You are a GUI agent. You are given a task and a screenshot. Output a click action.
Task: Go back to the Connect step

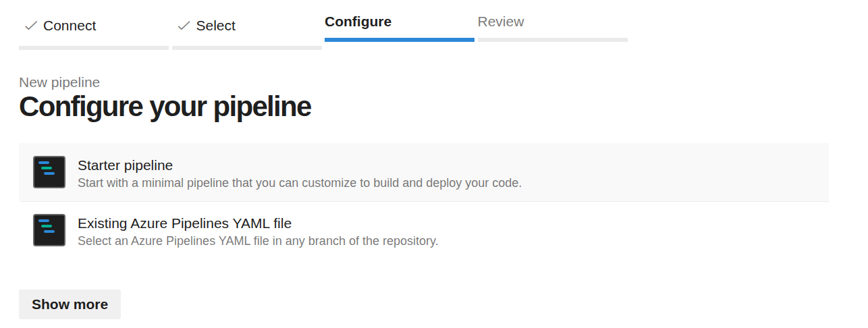tap(70, 26)
